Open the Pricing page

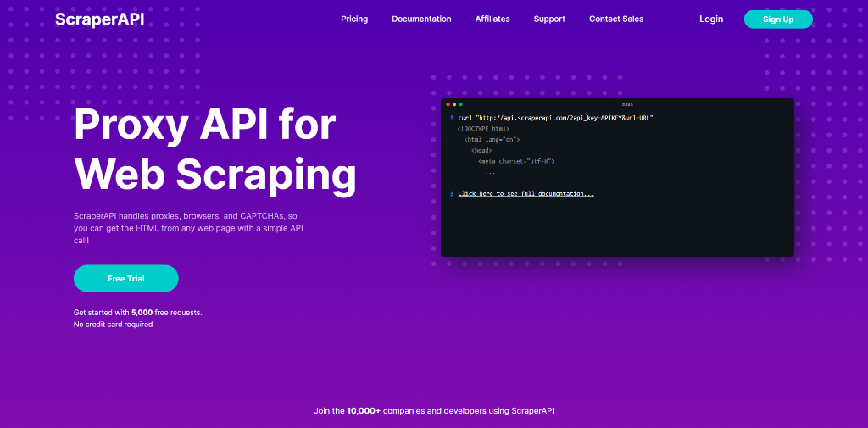354,19
